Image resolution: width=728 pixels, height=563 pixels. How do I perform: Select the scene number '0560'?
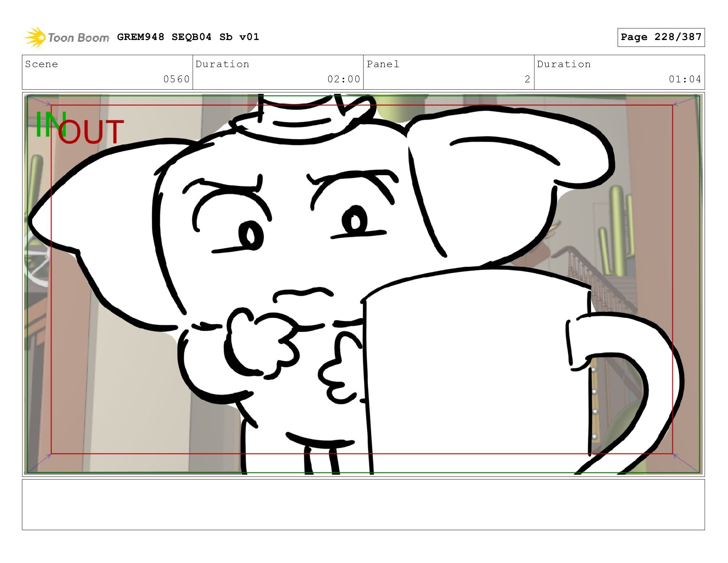coord(176,79)
